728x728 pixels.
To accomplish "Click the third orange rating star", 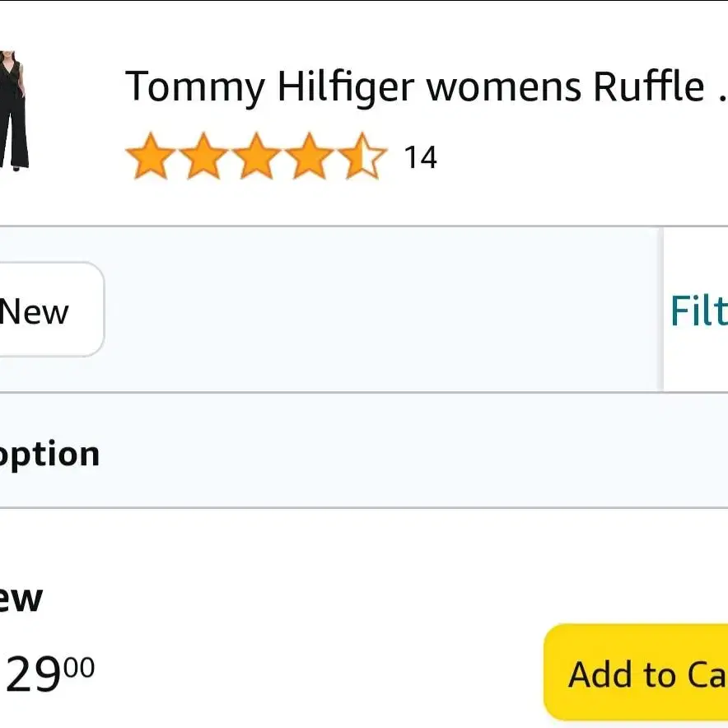I will coord(256,156).
